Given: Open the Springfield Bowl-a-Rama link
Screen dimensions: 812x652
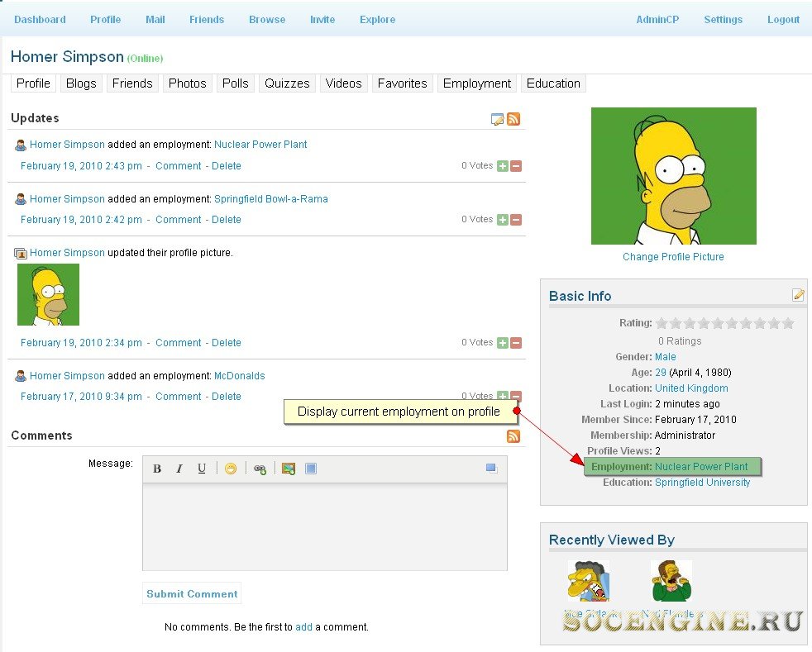Looking at the screenshot, I should click(x=271, y=199).
